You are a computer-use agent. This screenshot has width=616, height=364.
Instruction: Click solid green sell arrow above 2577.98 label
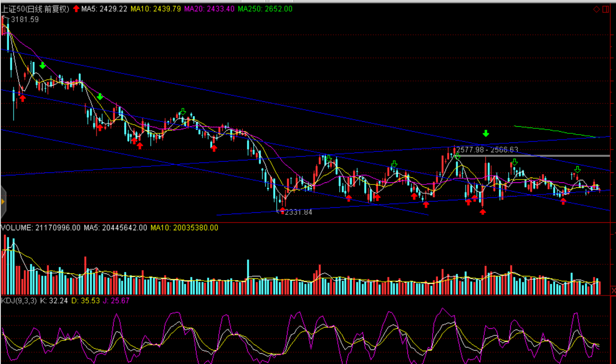(x=485, y=133)
